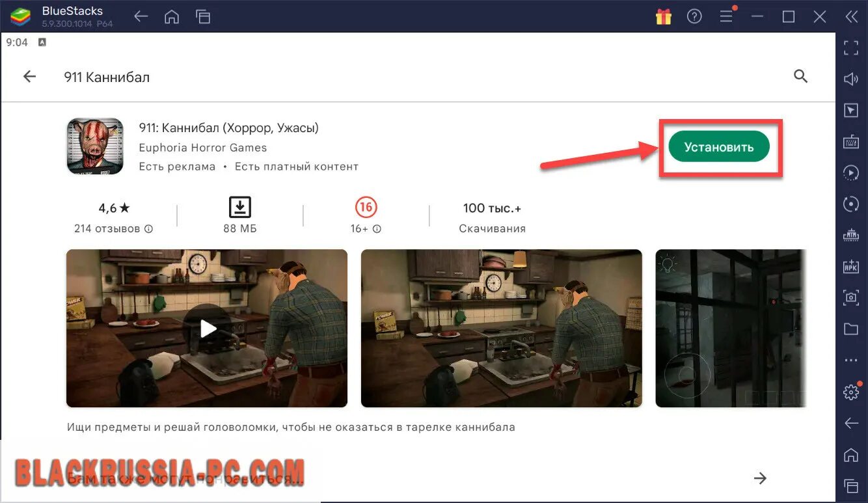This screenshot has width=868, height=503.
Task: Open the macro recorder play icon
Action: coord(851,172)
